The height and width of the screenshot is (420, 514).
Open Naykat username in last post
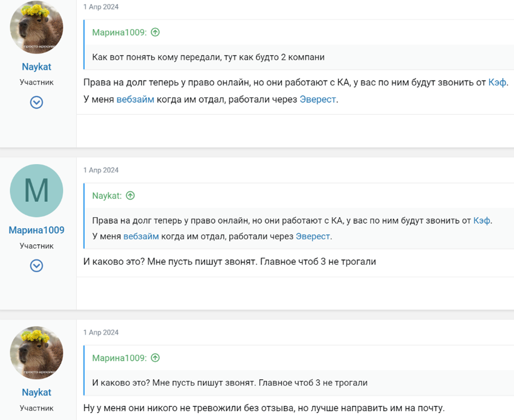click(37, 392)
